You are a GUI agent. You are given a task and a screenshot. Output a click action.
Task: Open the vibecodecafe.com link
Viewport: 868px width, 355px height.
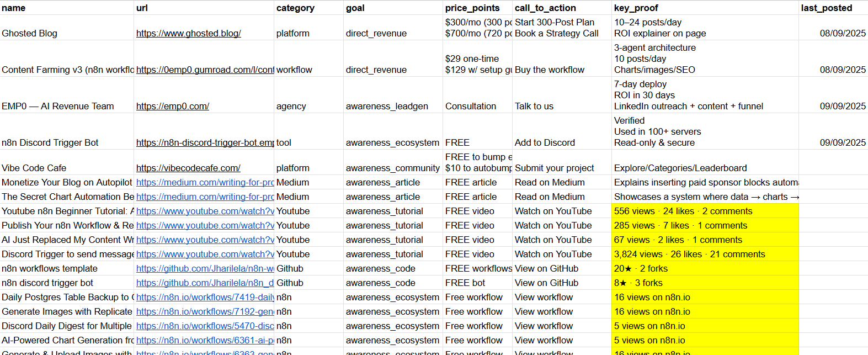tap(188, 168)
